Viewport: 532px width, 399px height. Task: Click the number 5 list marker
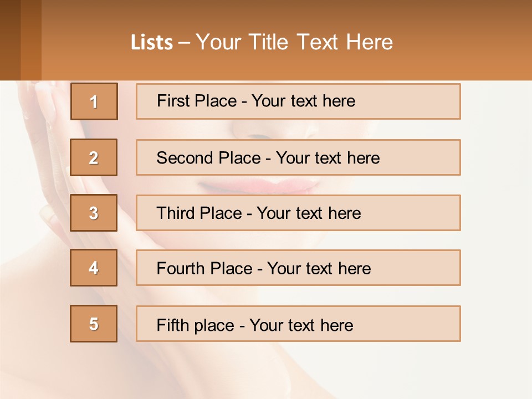(94, 324)
